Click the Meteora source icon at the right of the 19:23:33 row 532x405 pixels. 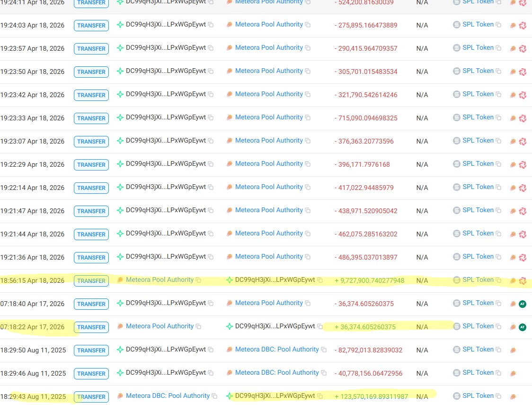point(513,118)
